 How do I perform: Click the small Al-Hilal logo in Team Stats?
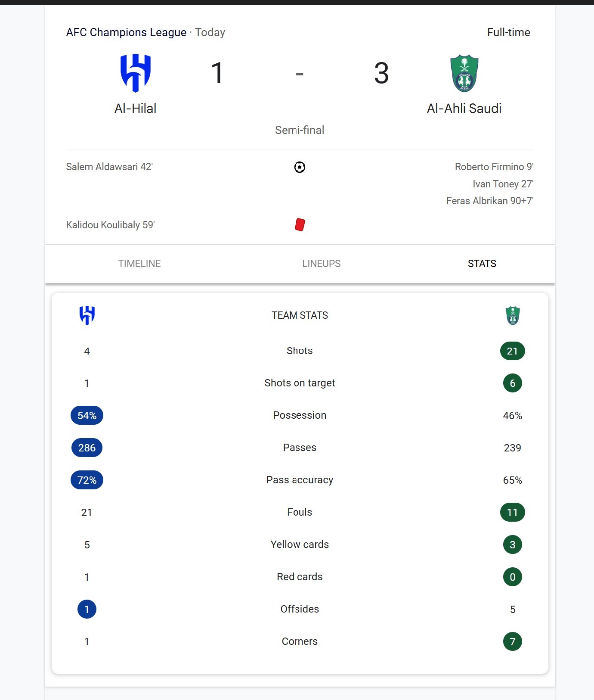point(87,315)
